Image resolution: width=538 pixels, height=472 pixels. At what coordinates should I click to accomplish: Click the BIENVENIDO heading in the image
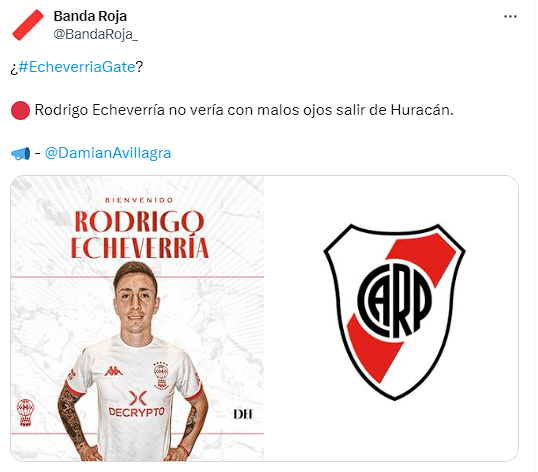pos(139,200)
